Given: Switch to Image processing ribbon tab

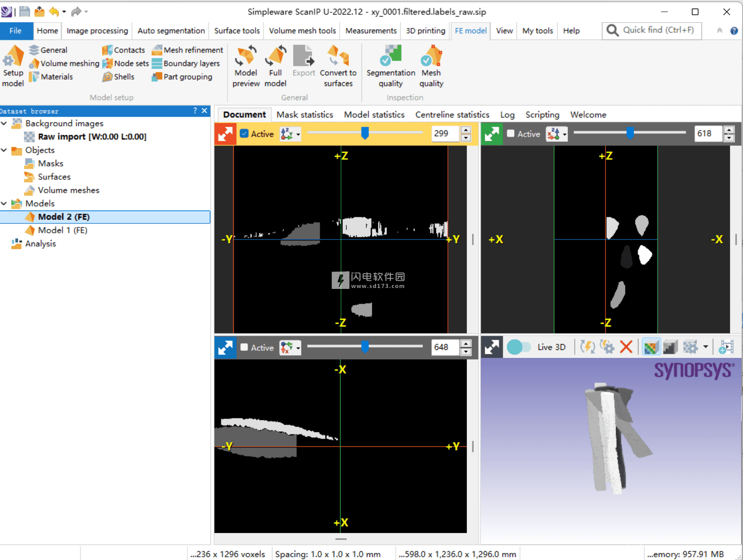Looking at the screenshot, I should [97, 31].
